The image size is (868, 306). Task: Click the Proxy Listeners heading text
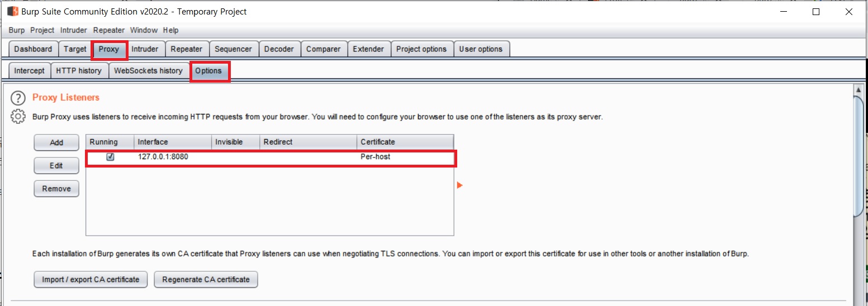[66, 97]
